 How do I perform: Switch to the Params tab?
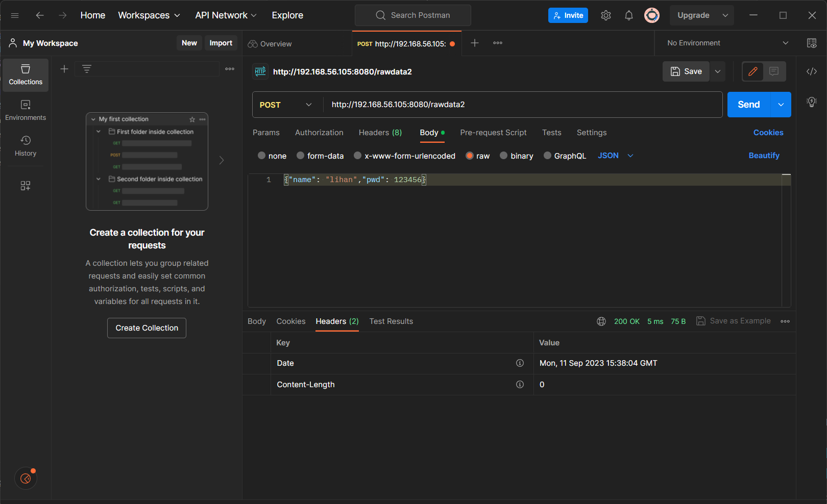click(x=266, y=133)
